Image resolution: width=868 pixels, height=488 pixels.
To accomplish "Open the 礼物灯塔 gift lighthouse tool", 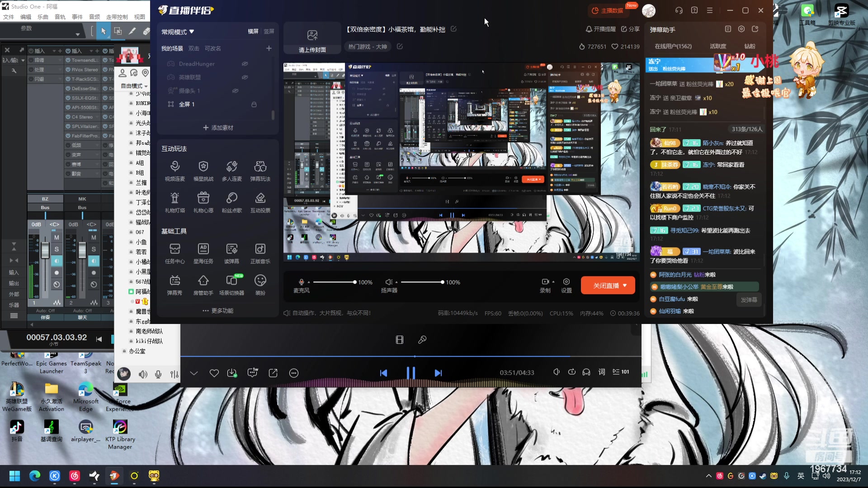I will [x=175, y=202].
